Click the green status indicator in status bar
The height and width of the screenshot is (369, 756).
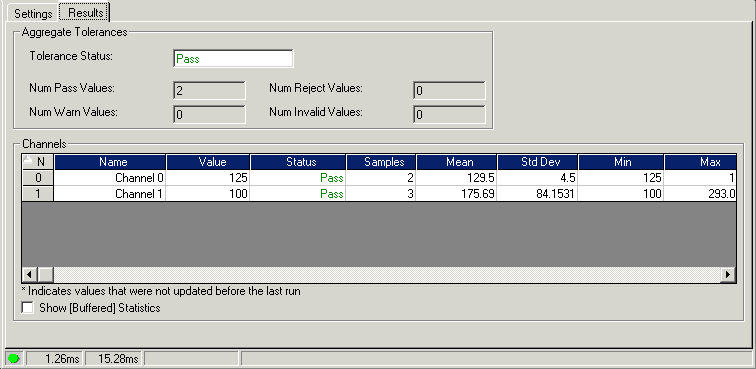point(14,358)
